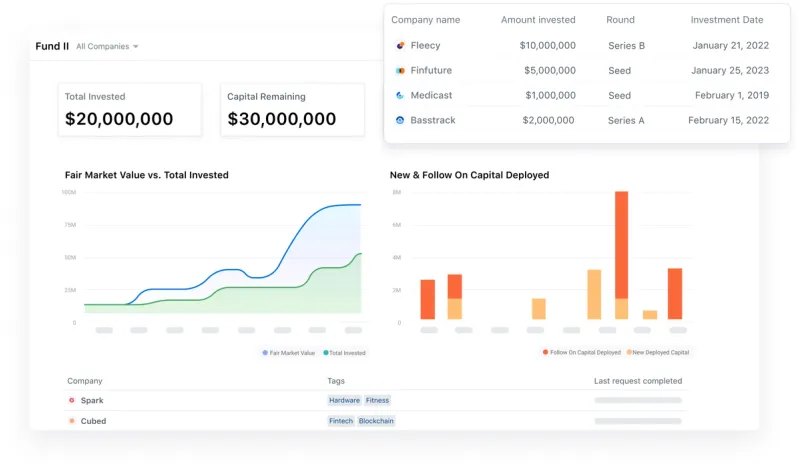Click the Fleecy company logo icon
Viewport: 800px width, 470px height.
point(400,45)
